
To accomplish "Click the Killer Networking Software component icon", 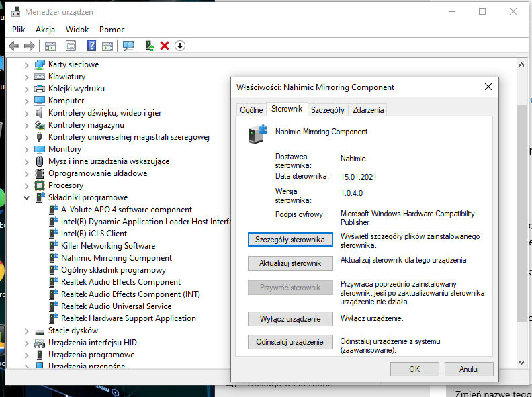I will 53,246.
